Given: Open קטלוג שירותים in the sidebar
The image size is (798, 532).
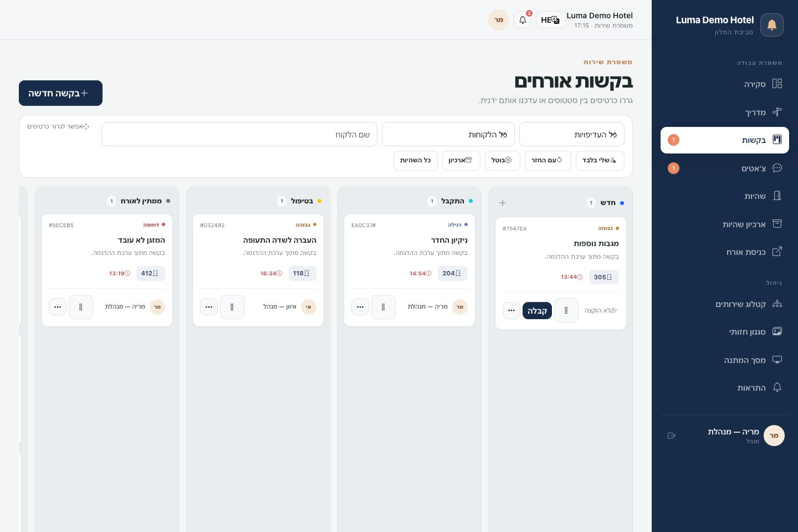Looking at the screenshot, I should click(725, 304).
